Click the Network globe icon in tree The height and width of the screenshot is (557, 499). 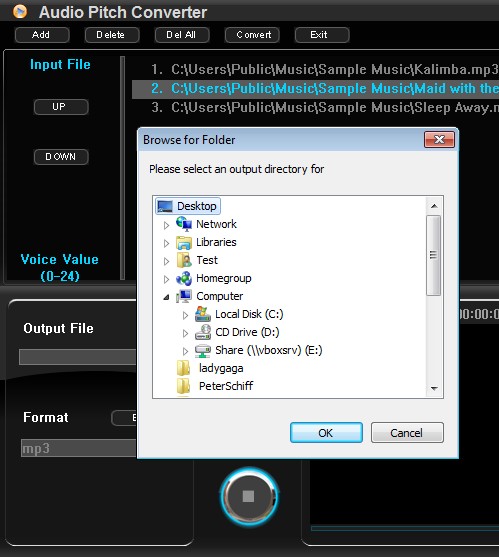[x=184, y=224]
